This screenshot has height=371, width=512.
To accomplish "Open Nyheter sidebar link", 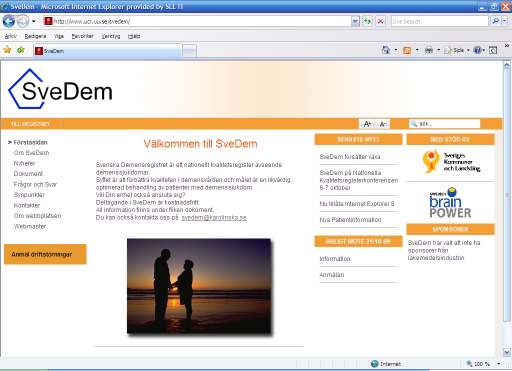I will 24,163.
